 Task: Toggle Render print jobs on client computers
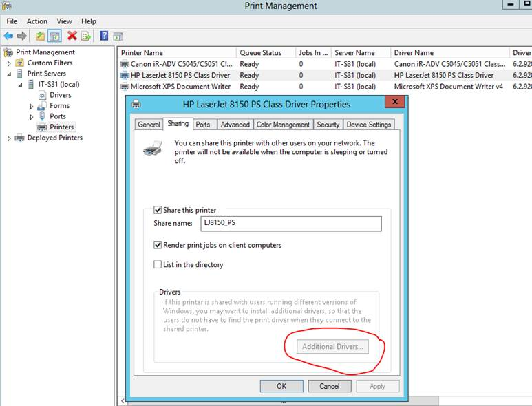[x=158, y=245]
